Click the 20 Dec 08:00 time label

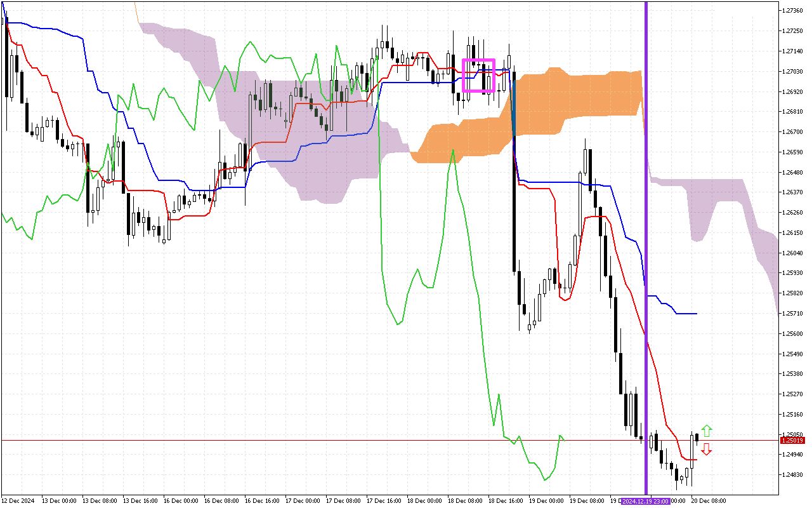709,500
